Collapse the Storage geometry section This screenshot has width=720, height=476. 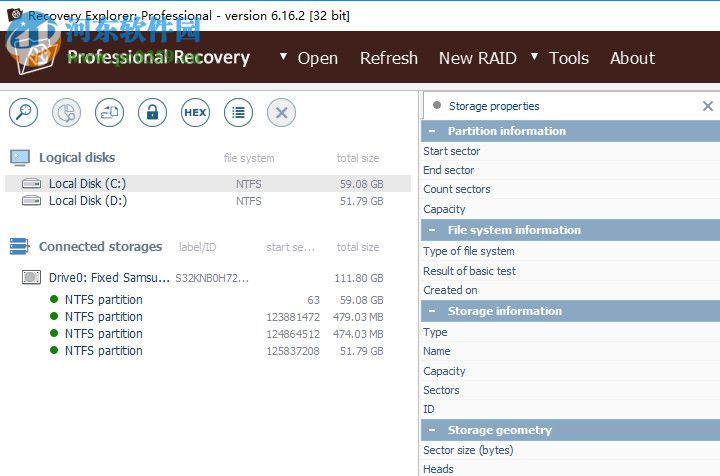coord(432,430)
